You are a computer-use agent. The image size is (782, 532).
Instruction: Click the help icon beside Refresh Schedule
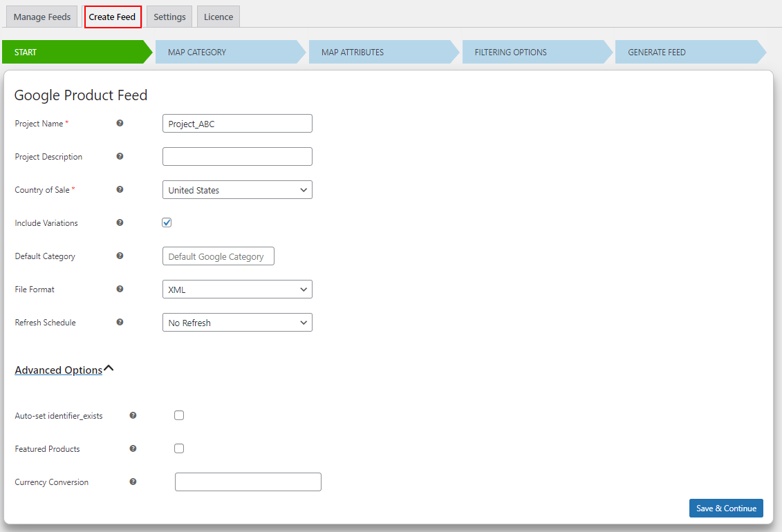[120, 322]
